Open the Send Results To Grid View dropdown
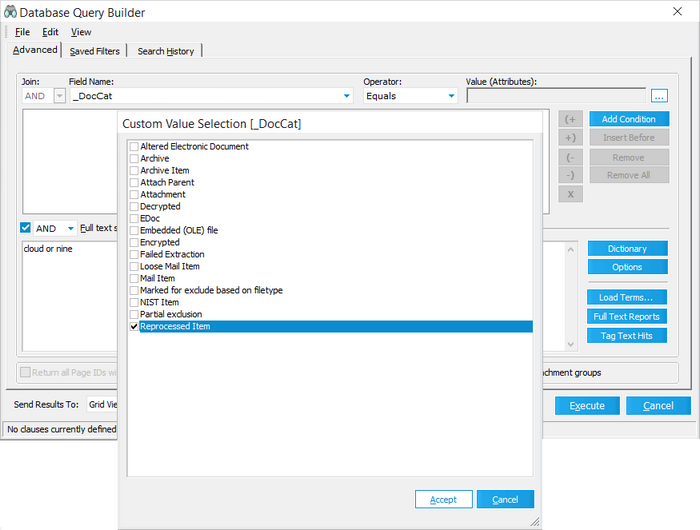Screen dimensions: 700x530 [x=102, y=405]
